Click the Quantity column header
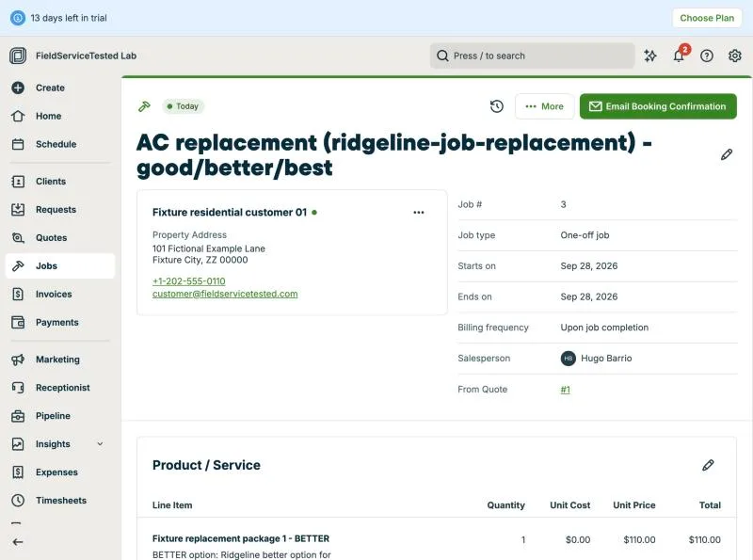 pyautogui.click(x=505, y=505)
